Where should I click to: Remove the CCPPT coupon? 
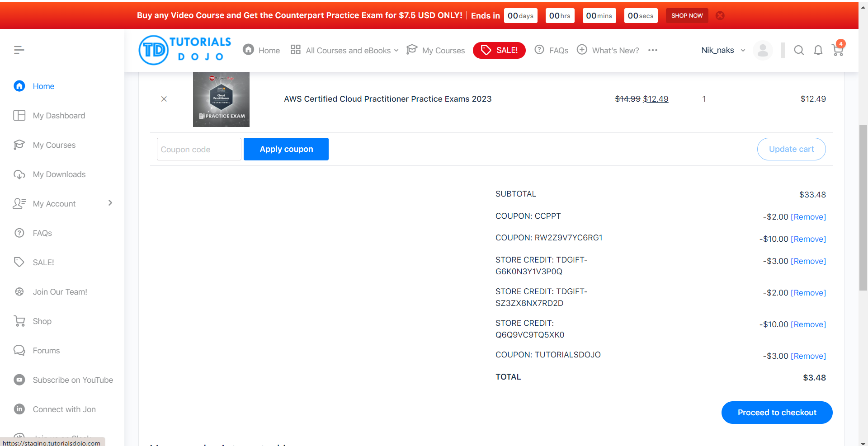[x=808, y=217]
